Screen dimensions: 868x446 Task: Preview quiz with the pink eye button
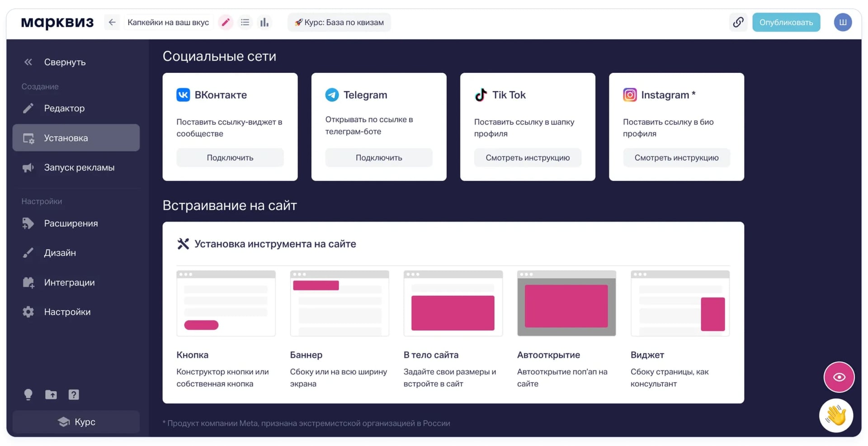pyautogui.click(x=839, y=377)
